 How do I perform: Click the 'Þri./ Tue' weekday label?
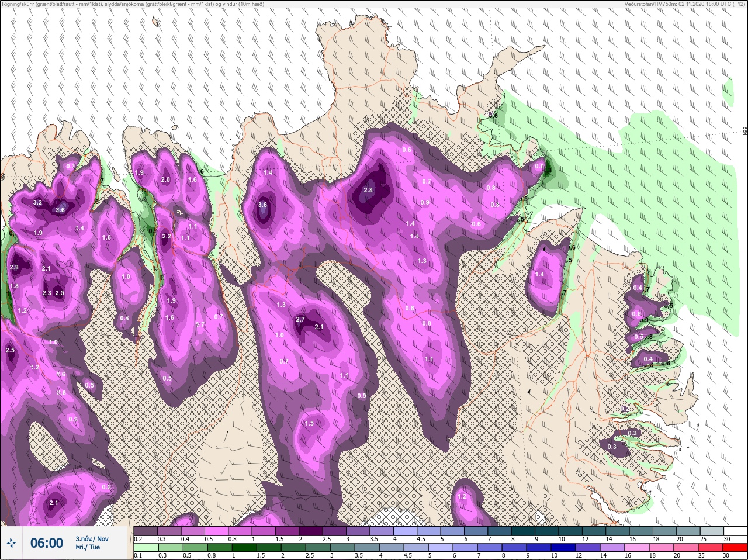[88, 548]
